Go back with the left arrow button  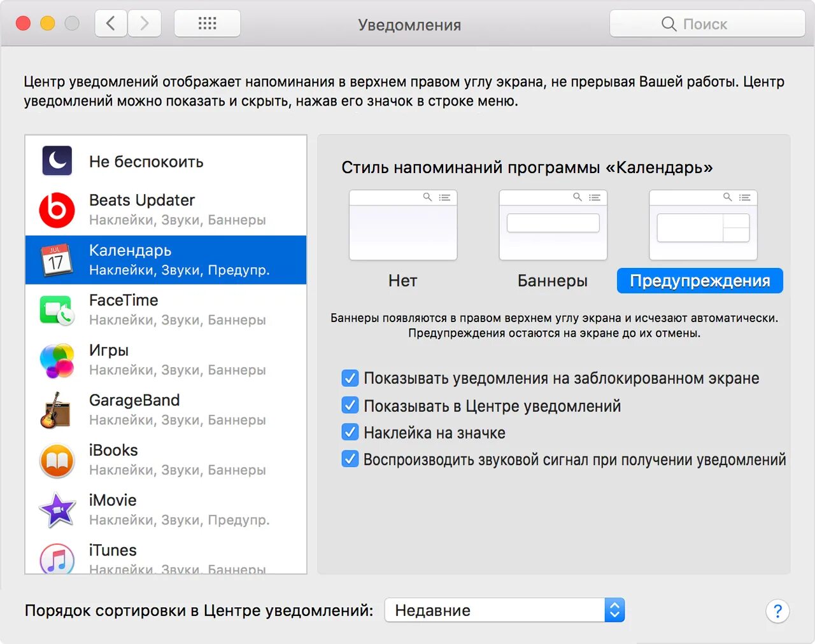[x=111, y=24]
